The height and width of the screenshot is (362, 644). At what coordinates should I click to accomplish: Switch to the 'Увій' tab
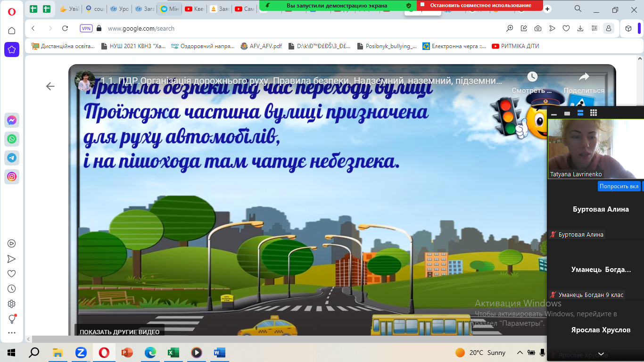(x=69, y=9)
